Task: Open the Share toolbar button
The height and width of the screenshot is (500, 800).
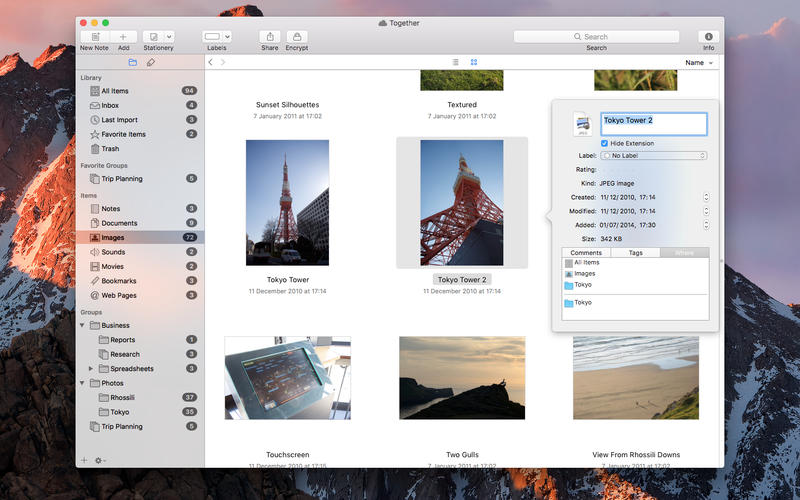Action: coord(270,36)
